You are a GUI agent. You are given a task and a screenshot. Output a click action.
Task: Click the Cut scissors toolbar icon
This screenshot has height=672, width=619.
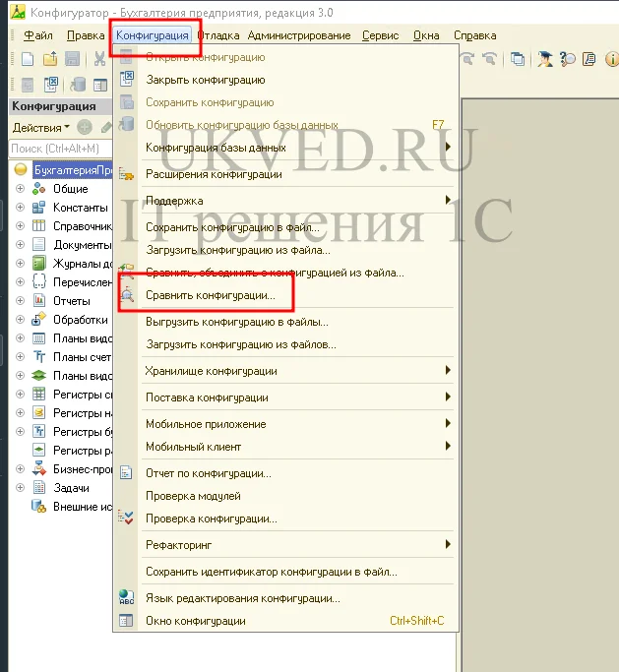[x=99, y=59]
